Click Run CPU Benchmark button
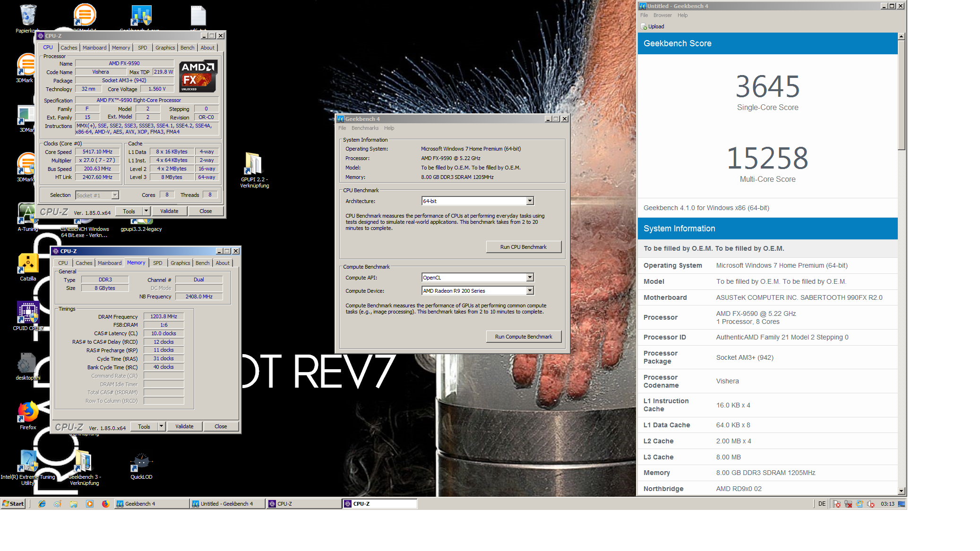Viewport: 980px width, 551px height. [x=524, y=247]
